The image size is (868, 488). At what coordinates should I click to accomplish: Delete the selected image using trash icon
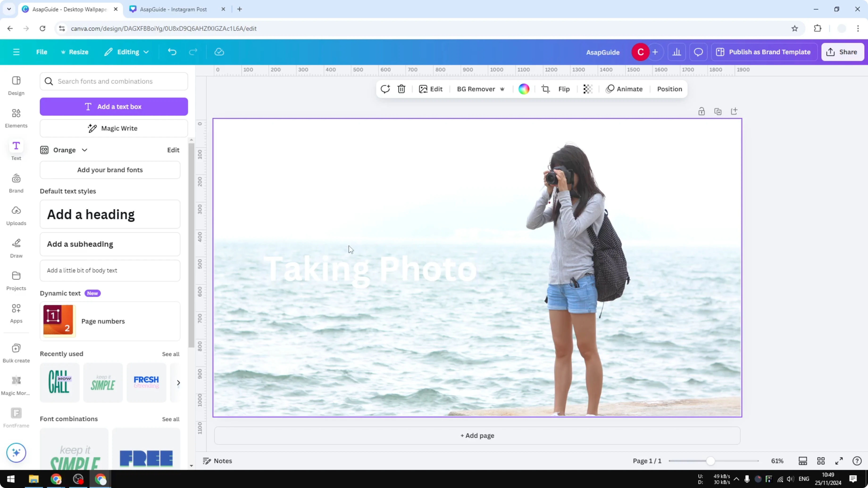click(401, 89)
